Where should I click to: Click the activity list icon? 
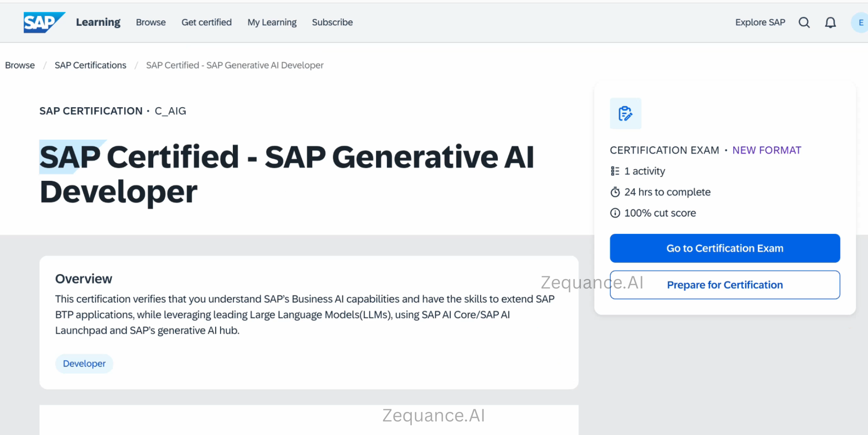615,170
